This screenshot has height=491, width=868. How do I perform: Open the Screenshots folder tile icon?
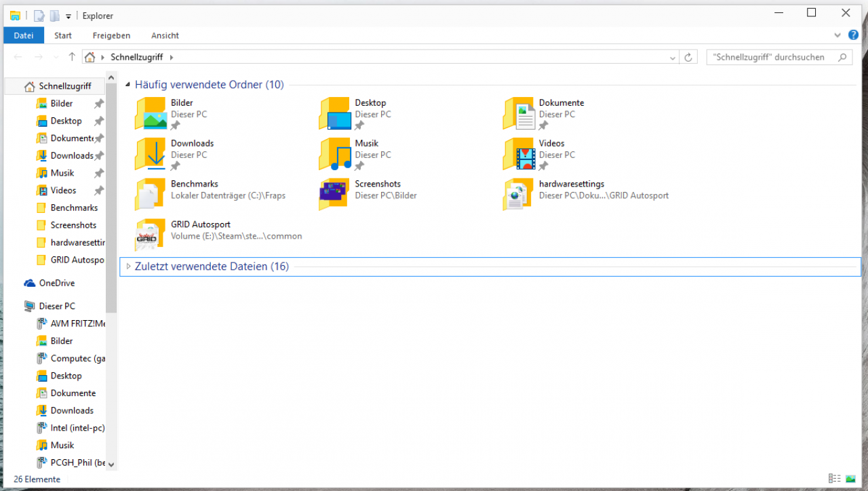pyautogui.click(x=335, y=195)
